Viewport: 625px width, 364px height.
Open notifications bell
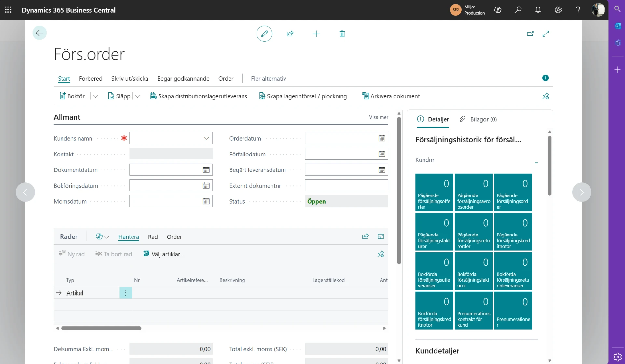point(538,10)
